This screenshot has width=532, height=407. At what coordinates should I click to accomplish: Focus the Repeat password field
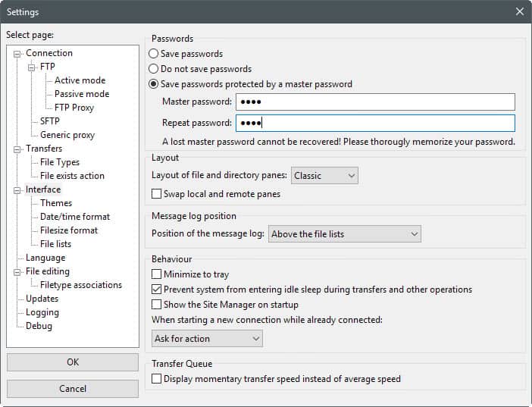tap(375, 123)
